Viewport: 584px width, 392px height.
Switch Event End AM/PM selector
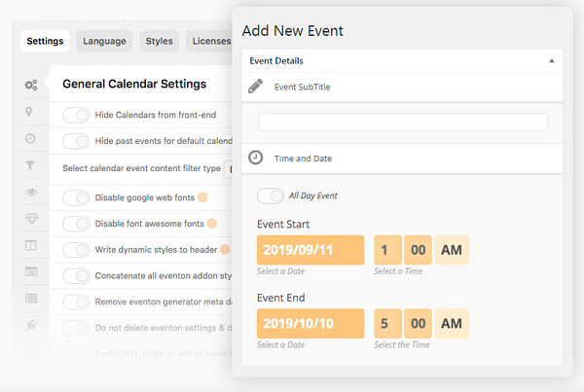[x=452, y=323]
